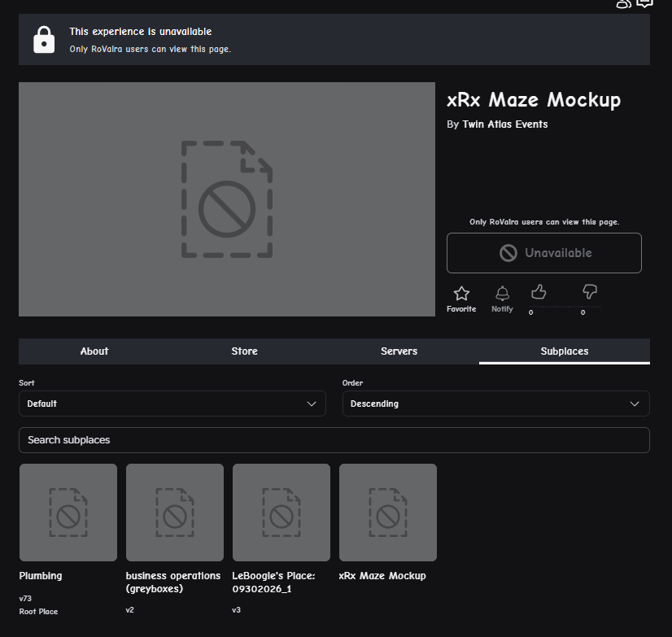Click the 'This experience is unavailable' banner text
This screenshot has height=637, width=672.
[141, 32]
